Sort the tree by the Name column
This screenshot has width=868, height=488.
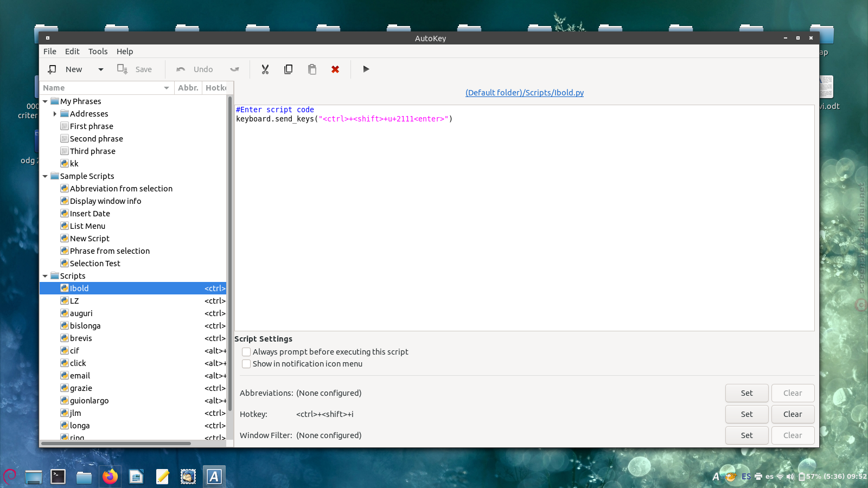coord(106,88)
